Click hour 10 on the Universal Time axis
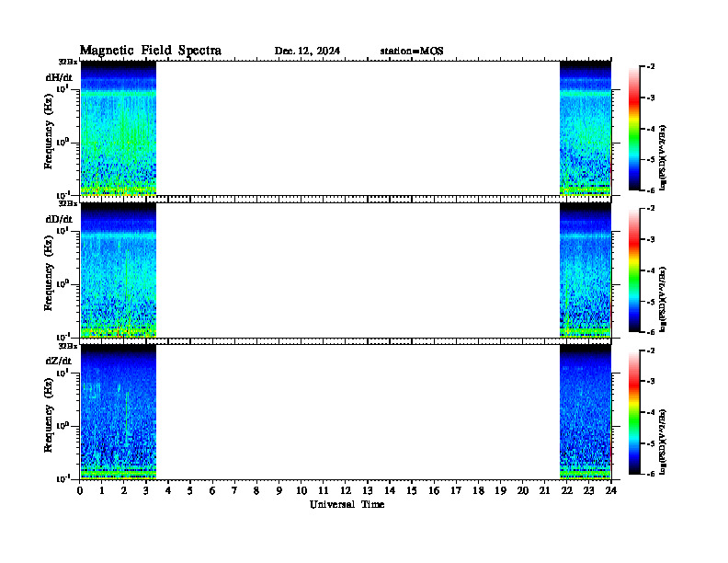 pyautogui.click(x=301, y=491)
